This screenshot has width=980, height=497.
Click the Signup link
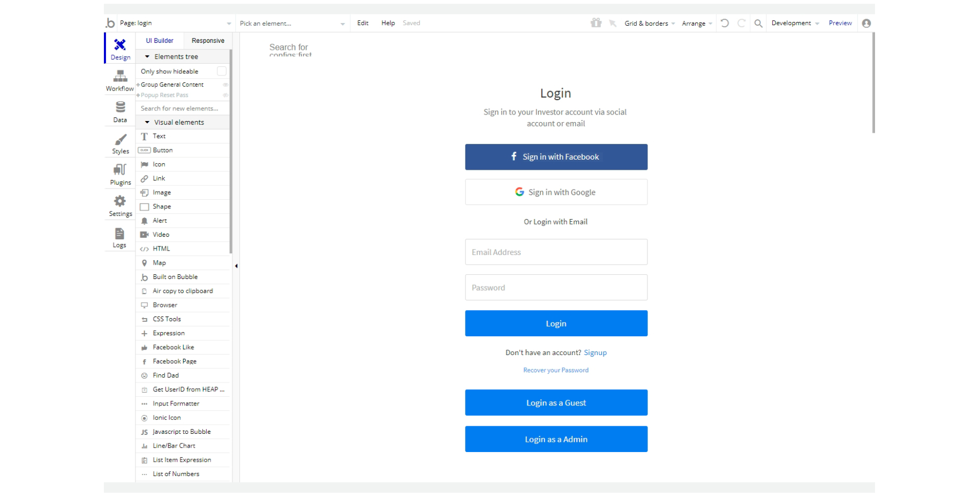(595, 352)
